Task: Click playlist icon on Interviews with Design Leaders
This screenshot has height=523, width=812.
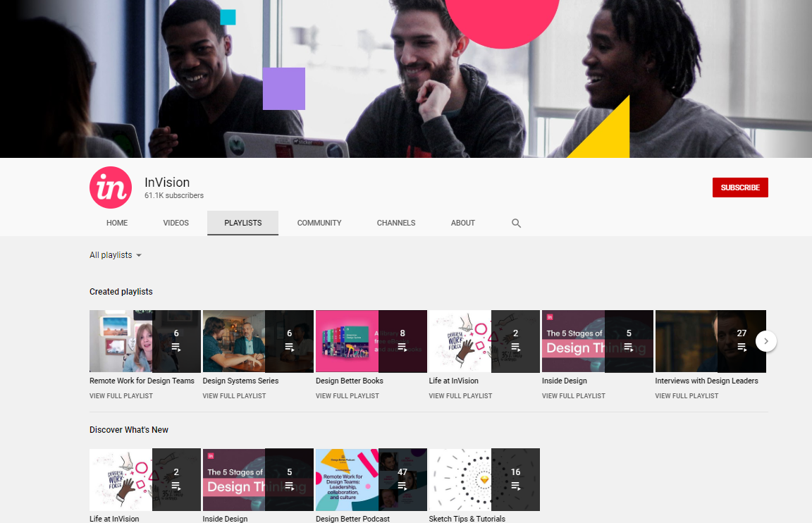Action: coord(742,347)
